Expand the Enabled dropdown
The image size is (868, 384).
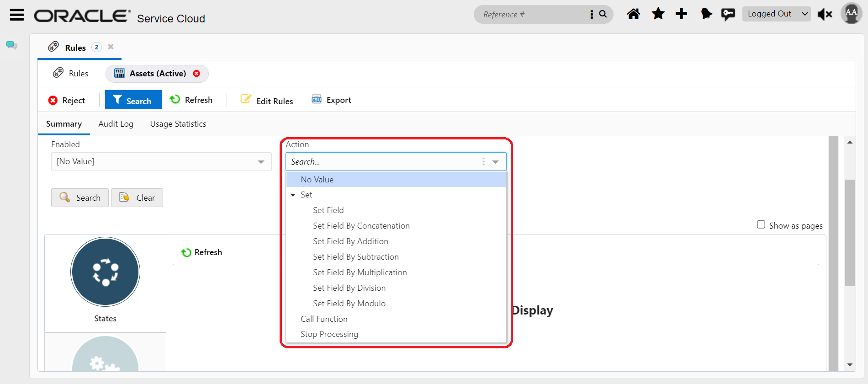point(261,162)
